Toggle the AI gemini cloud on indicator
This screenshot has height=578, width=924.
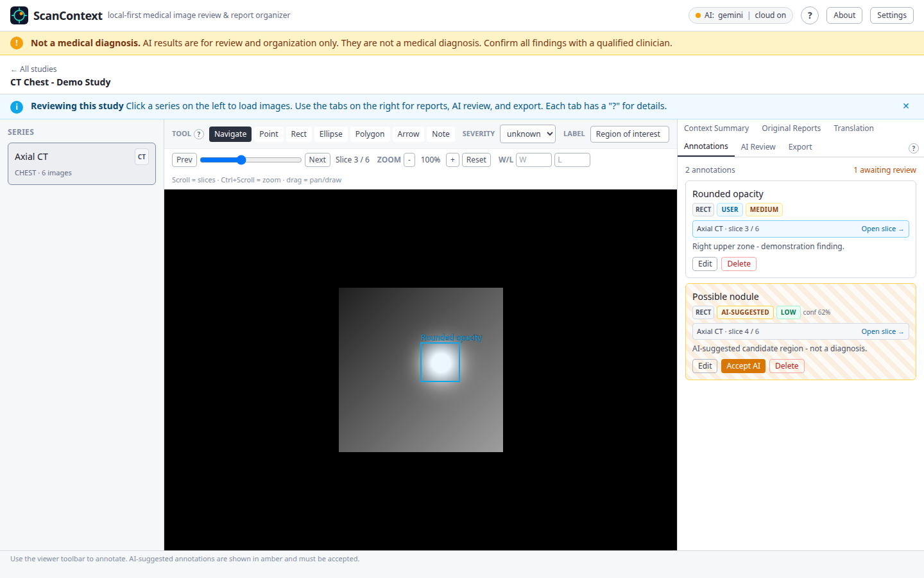click(x=740, y=15)
